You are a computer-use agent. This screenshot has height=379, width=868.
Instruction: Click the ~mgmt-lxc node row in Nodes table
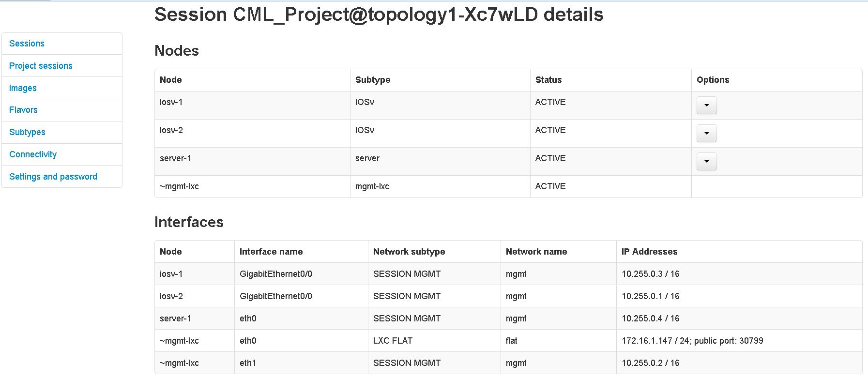[179, 186]
